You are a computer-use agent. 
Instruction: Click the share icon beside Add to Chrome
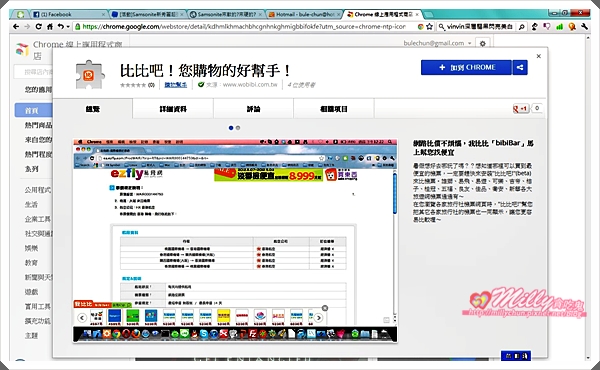(x=520, y=68)
